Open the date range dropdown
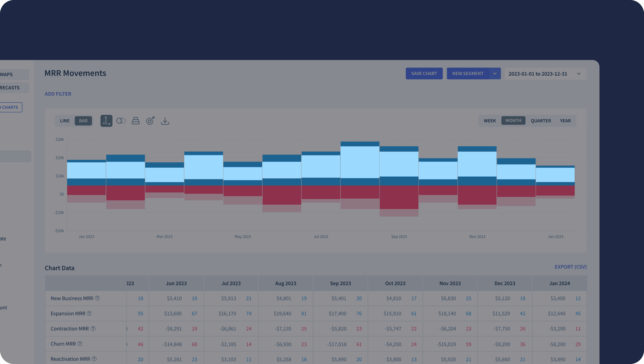The height and width of the screenshot is (364, 644). tap(545, 74)
